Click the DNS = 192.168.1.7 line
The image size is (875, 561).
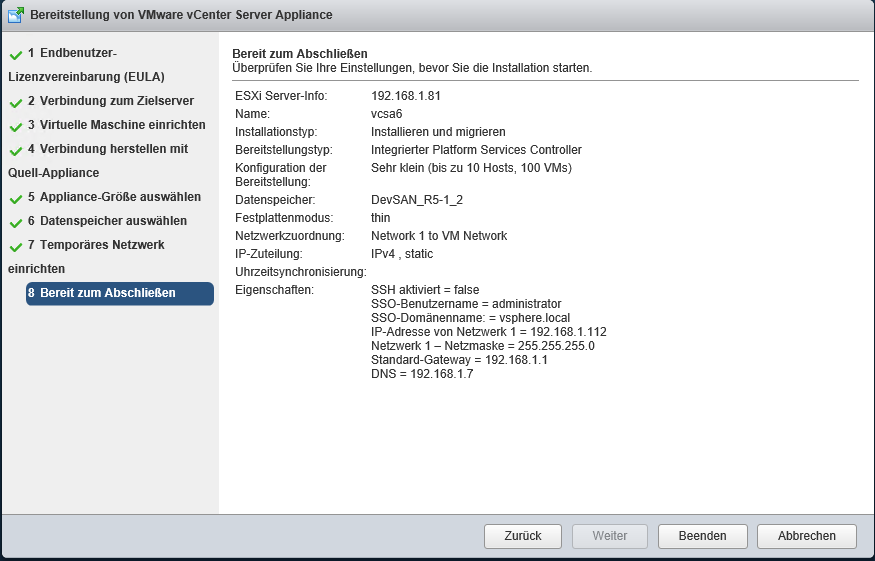coord(422,374)
